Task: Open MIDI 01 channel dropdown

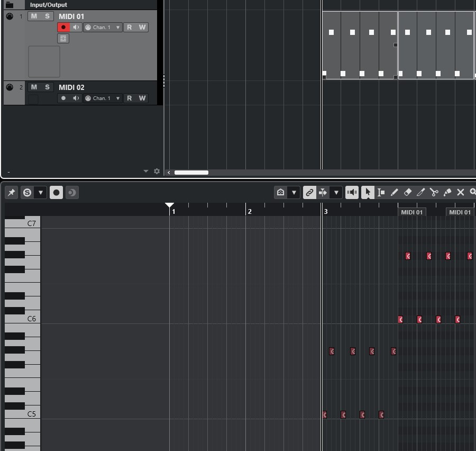Action: click(x=103, y=28)
